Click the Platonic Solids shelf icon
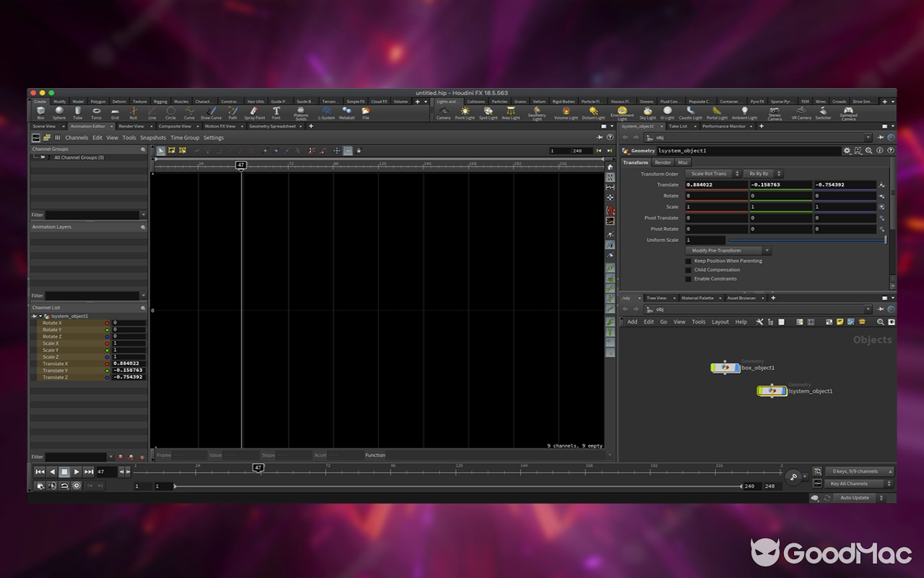The width and height of the screenshot is (924, 578). (x=301, y=112)
